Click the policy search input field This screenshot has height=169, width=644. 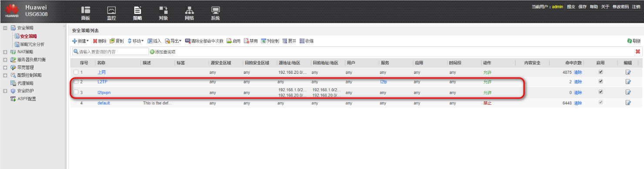[x=111, y=52]
